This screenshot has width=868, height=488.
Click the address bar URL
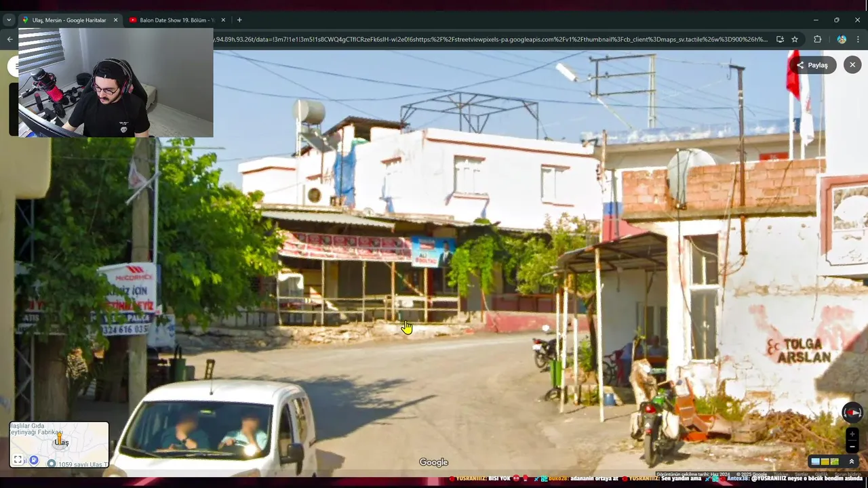[491, 39]
